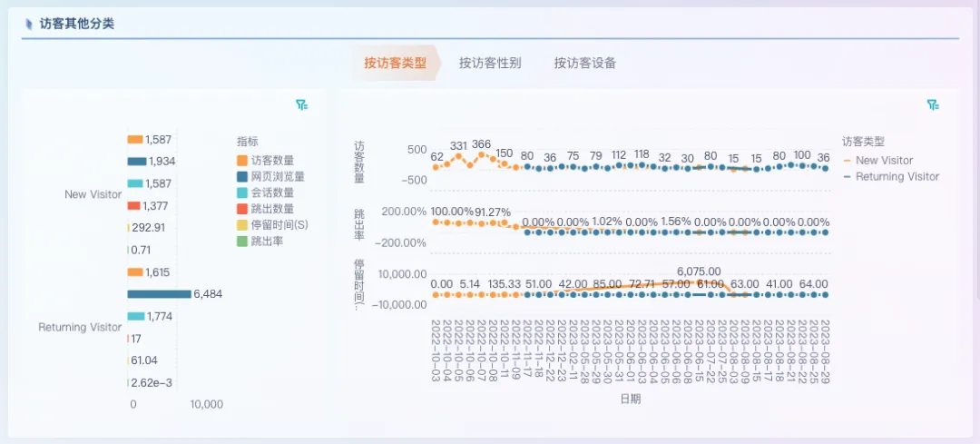Hide the 网页浏览量 series via its legend entry
Viewport: 980px width, 444px height.
(243, 177)
